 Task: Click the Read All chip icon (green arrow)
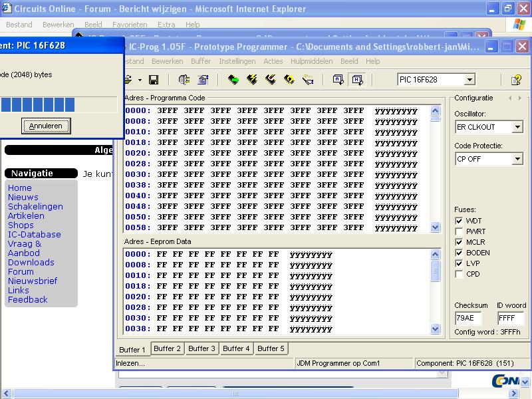coord(233,80)
